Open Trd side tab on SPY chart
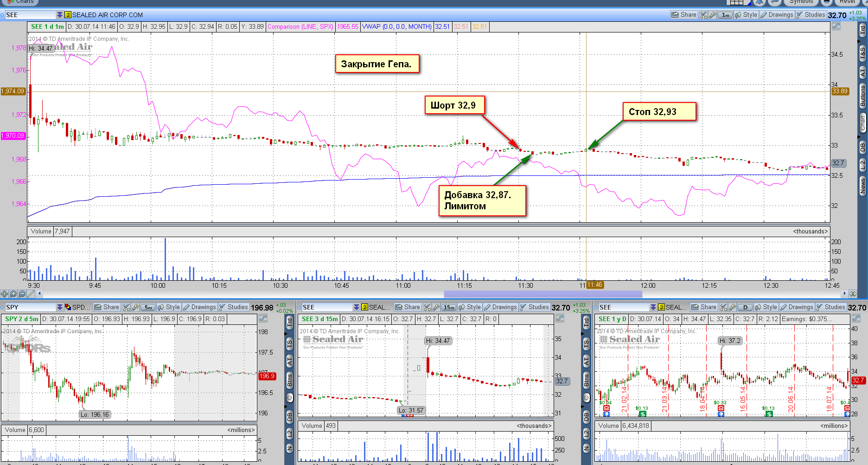 (290, 322)
